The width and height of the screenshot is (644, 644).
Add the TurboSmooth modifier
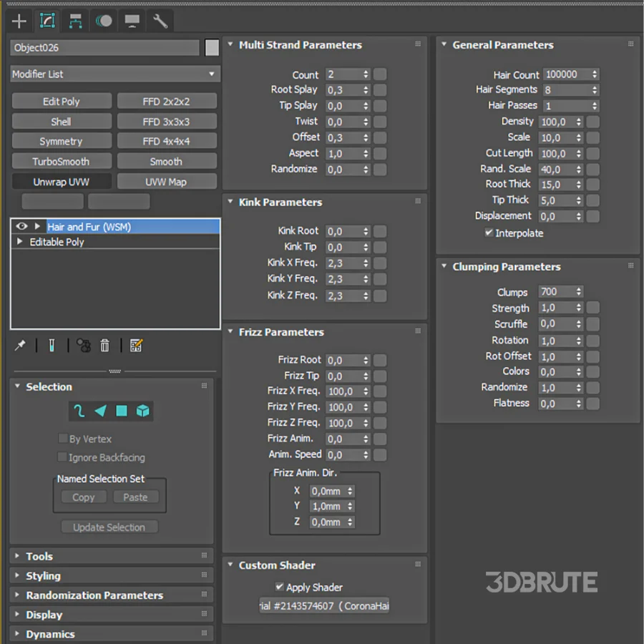pos(62,161)
